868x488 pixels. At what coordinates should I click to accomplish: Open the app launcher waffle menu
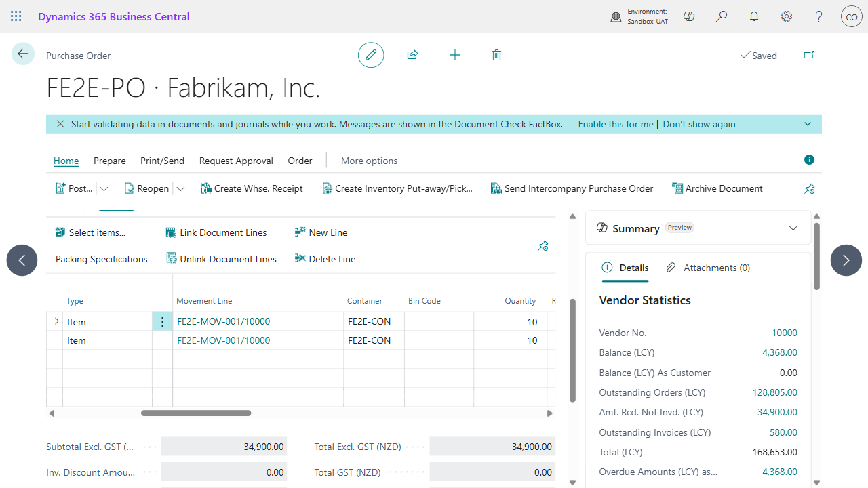pos(16,16)
